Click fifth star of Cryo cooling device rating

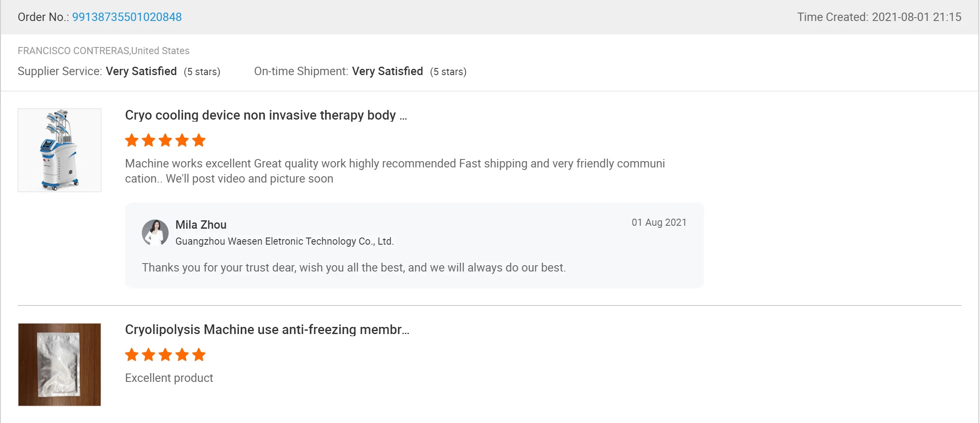click(x=199, y=140)
